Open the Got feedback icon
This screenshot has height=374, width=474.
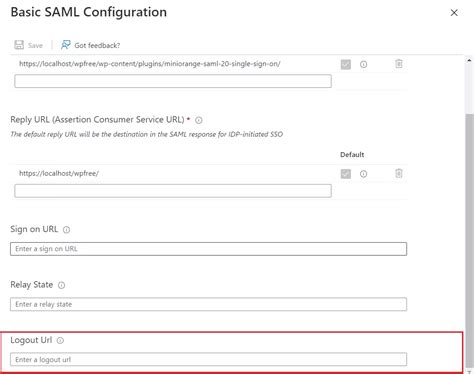pyautogui.click(x=65, y=45)
